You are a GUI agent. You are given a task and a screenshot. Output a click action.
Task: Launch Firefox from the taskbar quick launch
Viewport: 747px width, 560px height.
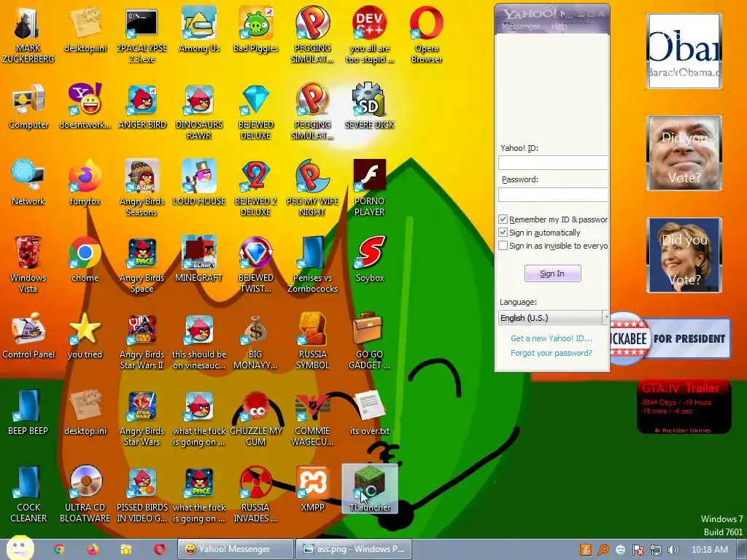[x=93, y=549]
